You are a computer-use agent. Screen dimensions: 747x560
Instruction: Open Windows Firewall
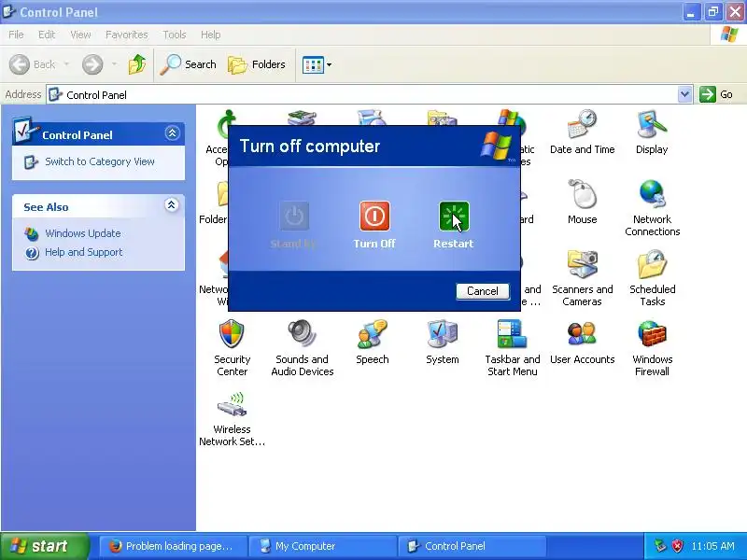(x=652, y=347)
